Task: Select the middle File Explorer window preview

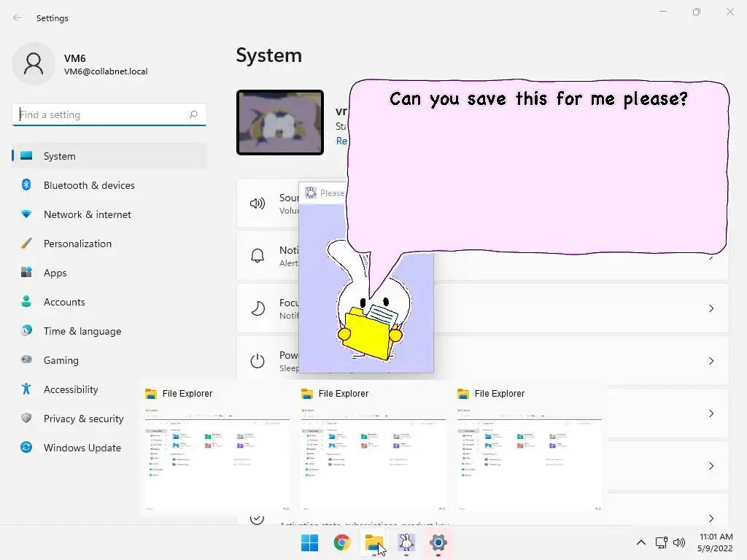Action: pos(373,450)
